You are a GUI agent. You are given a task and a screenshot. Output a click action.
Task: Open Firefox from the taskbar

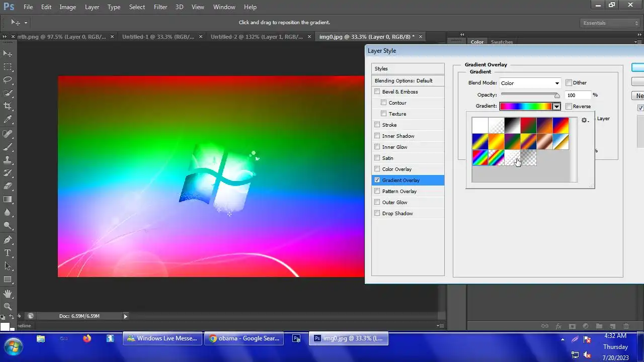pos(87,339)
